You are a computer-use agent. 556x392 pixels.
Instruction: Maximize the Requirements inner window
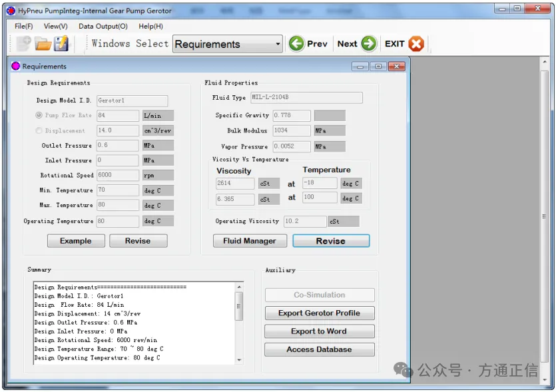(x=378, y=67)
